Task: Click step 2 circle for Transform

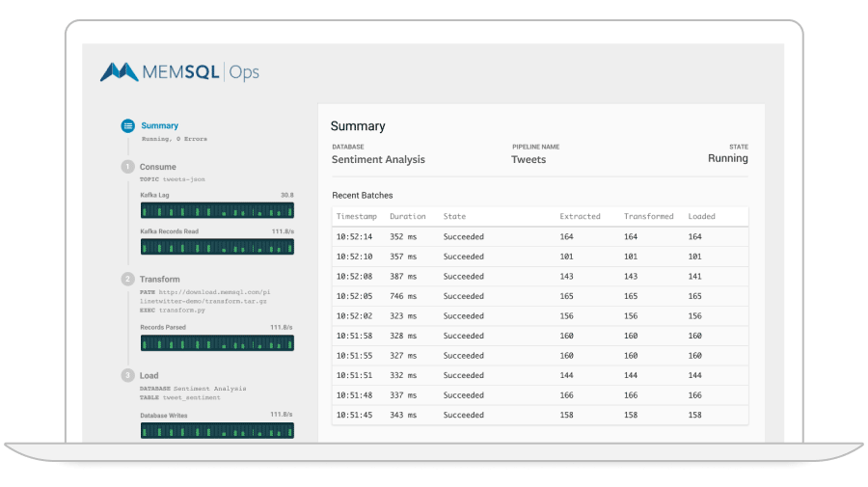Action: [128, 279]
